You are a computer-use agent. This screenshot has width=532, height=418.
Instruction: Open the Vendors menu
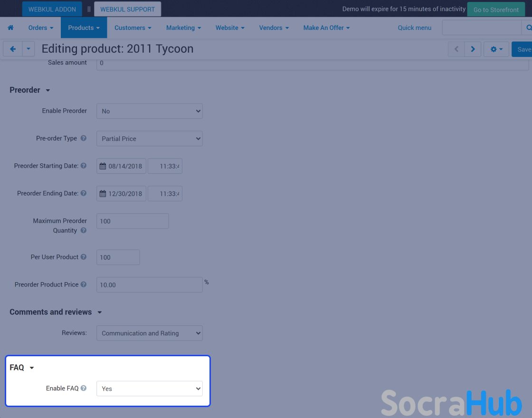(274, 28)
